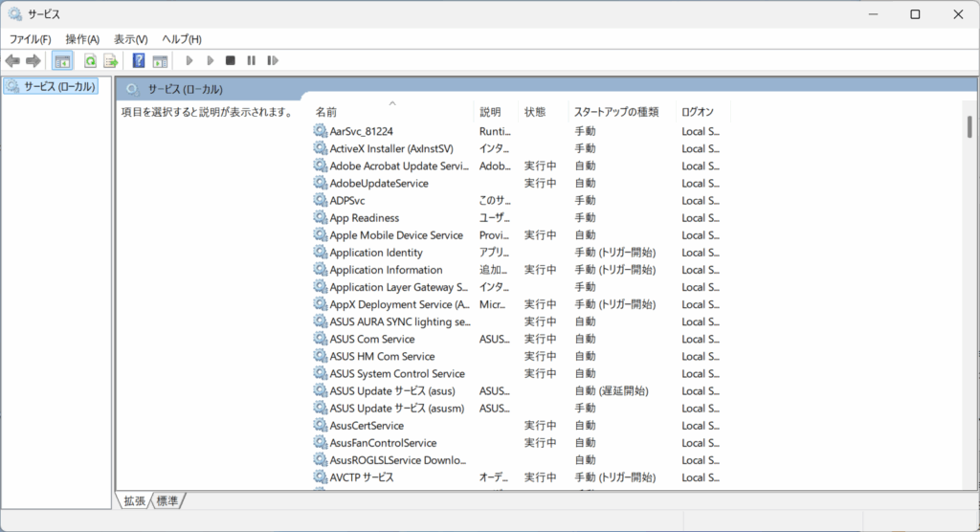Toggle the action pane toolbar icon
Viewport: 980px width, 532px height.
160,60
